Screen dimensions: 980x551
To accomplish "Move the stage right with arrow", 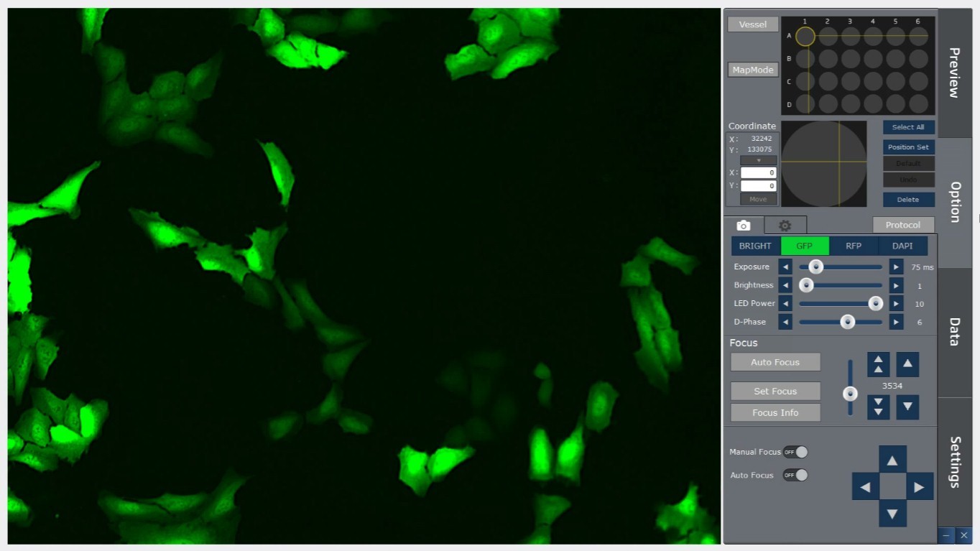I will [919, 487].
